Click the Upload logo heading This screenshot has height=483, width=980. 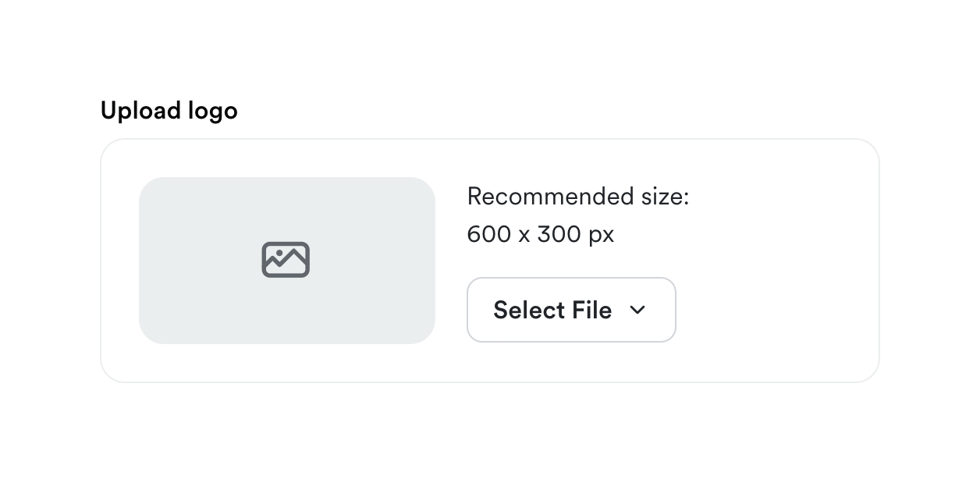point(169,111)
